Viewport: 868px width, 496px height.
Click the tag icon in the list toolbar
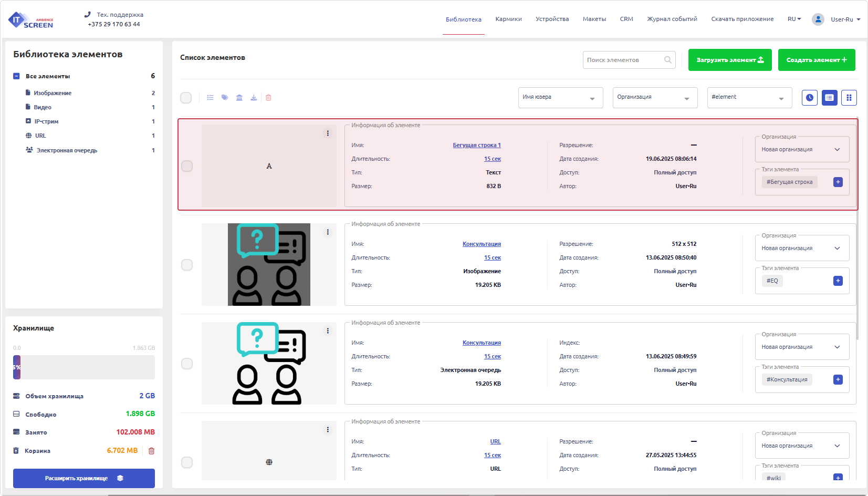pyautogui.click(x=225, y=98)
